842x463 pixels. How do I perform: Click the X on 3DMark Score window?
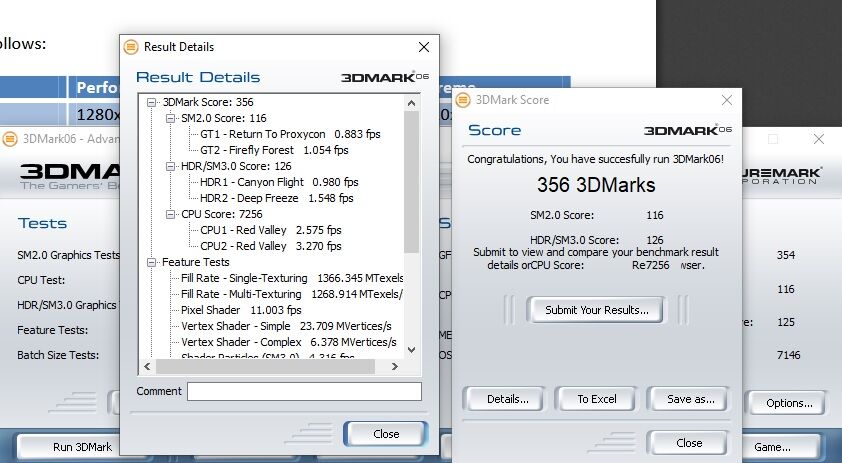pos(727,100)
